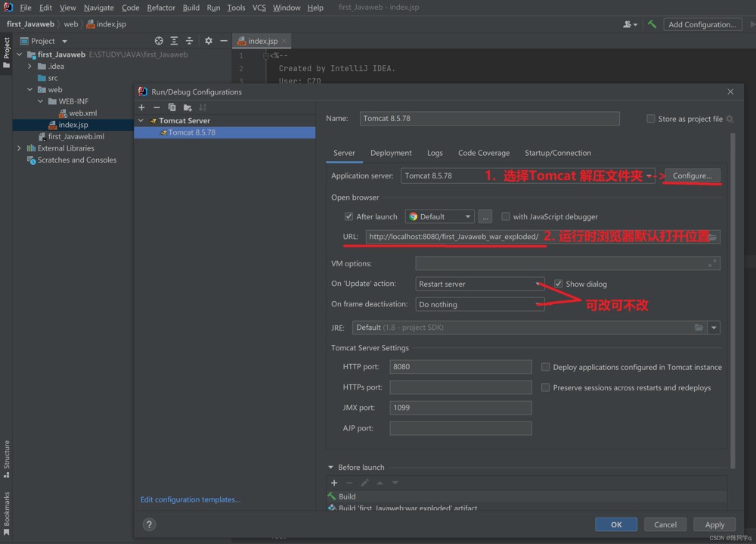The height and width of the screenshot is (544, 756).
Task: Close the Run/Debug Configurations dialog
Action: coord(730,92)
